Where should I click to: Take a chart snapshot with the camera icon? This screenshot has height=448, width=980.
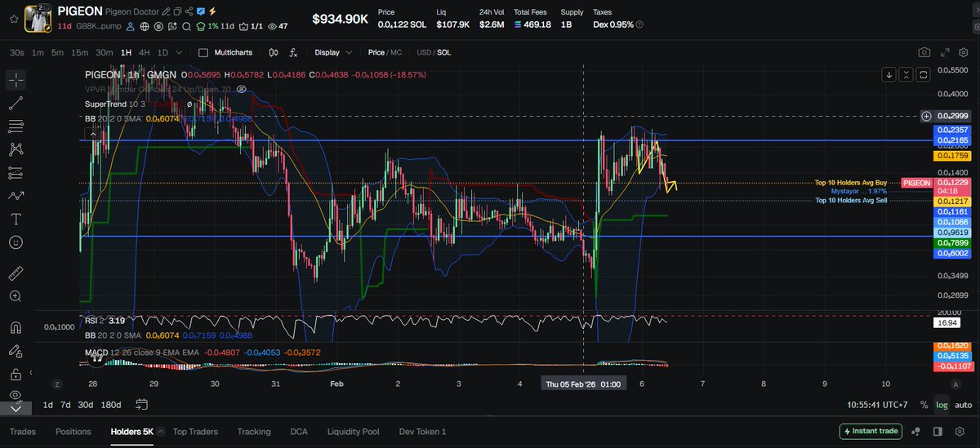coord(924,52)
